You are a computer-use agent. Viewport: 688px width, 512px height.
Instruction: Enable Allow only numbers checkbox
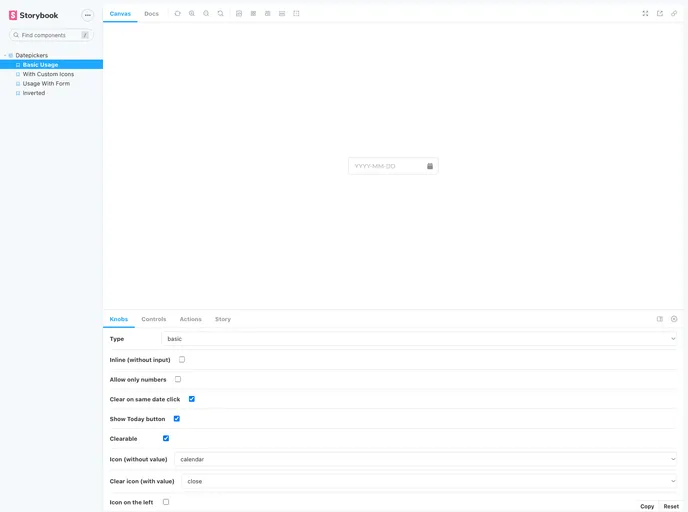click(178, 379)
